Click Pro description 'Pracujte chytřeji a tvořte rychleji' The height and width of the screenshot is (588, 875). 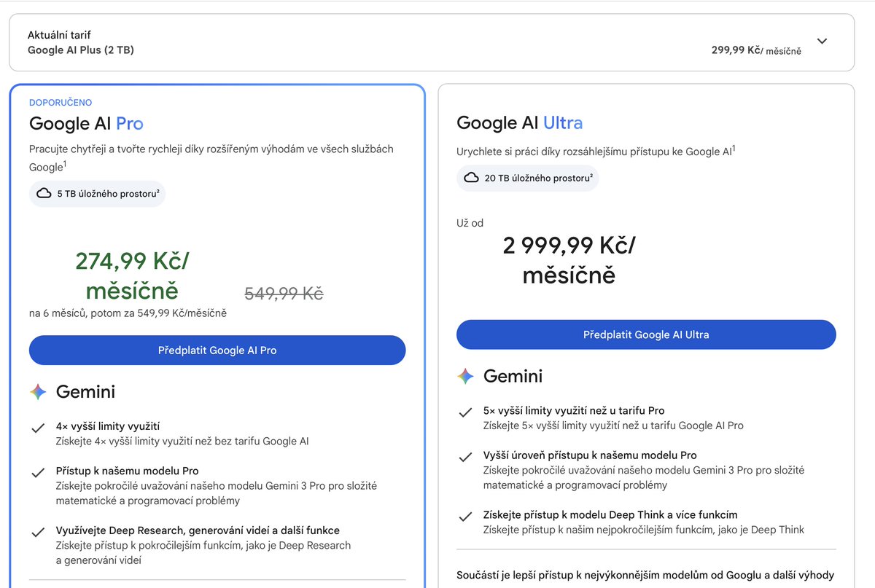pos(211,157)
